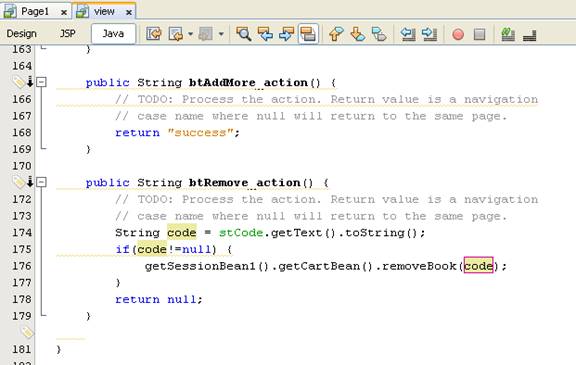
Task: Click line number 178 in gutter
Action: click(22, 299)
